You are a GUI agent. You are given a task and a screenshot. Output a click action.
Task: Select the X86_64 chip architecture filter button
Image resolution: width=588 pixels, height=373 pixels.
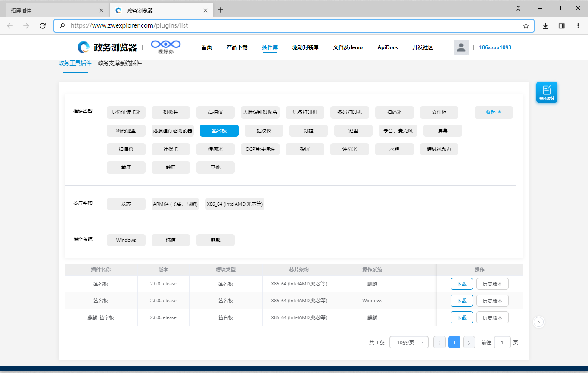[x=235, y=204]
